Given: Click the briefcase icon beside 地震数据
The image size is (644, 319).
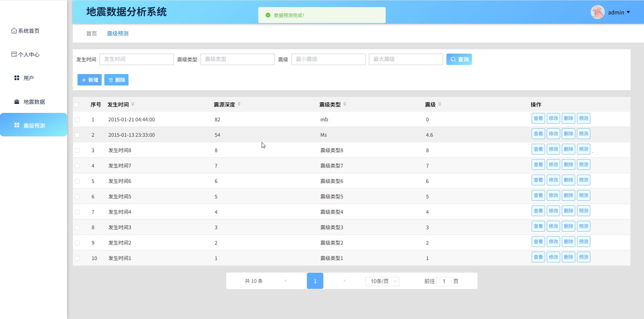Looking at the screenshot, I should click(x=17, y=102).
